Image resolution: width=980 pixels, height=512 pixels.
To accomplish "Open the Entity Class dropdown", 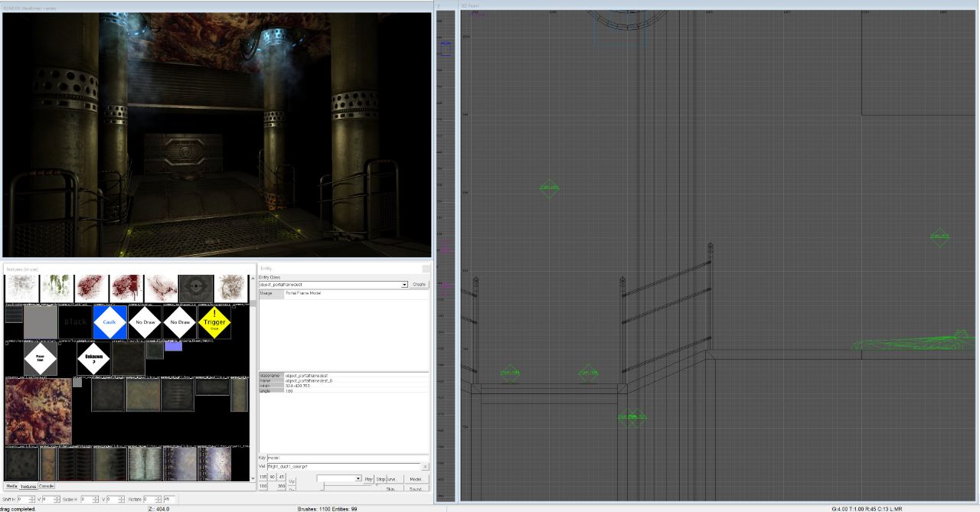I will (404, 285).
